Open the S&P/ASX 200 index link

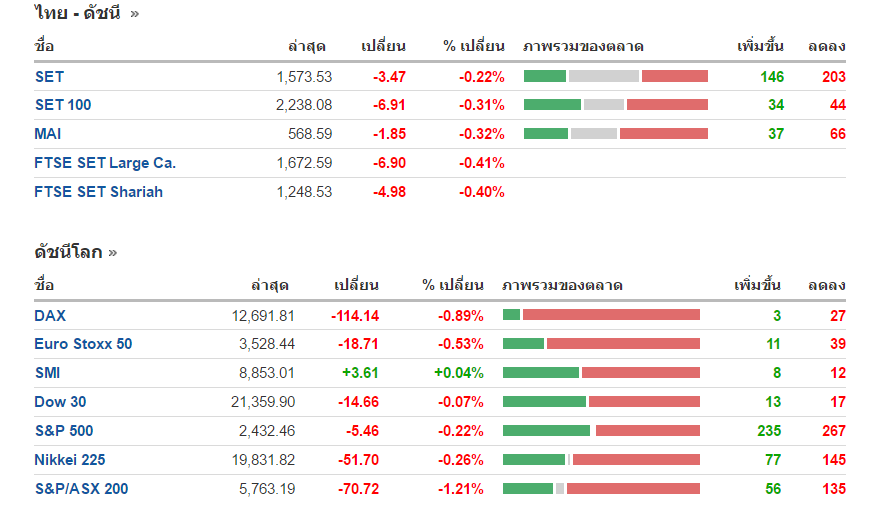(x=81, y=489)
